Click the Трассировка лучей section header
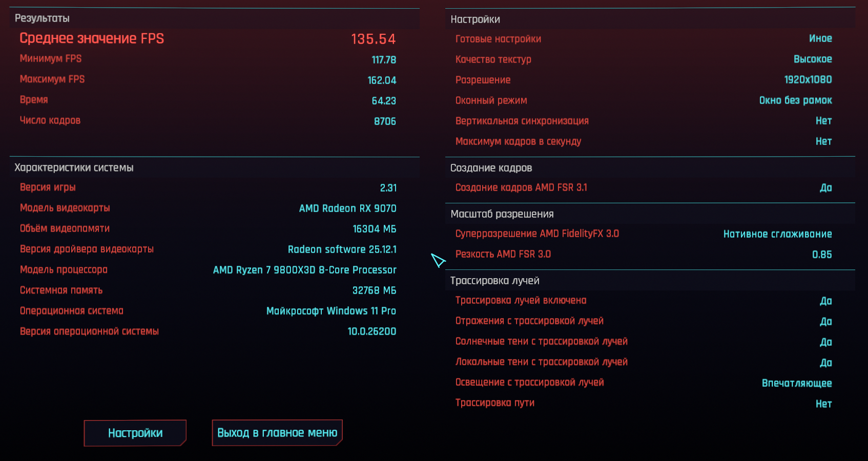 494,281
